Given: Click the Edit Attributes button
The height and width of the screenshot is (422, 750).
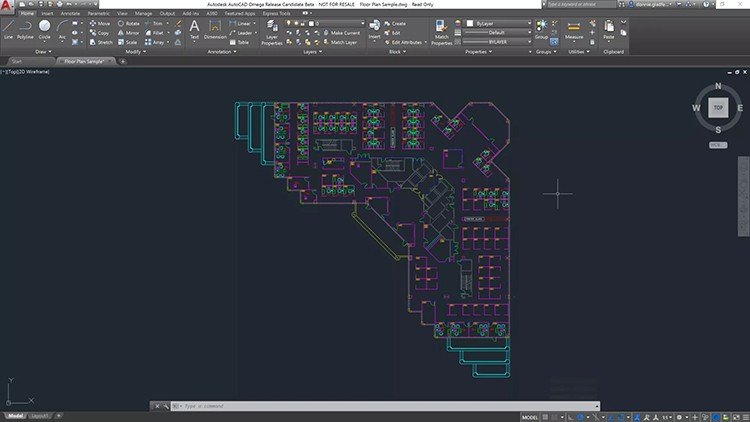Looking at the screenshot, I should point(403,43).
